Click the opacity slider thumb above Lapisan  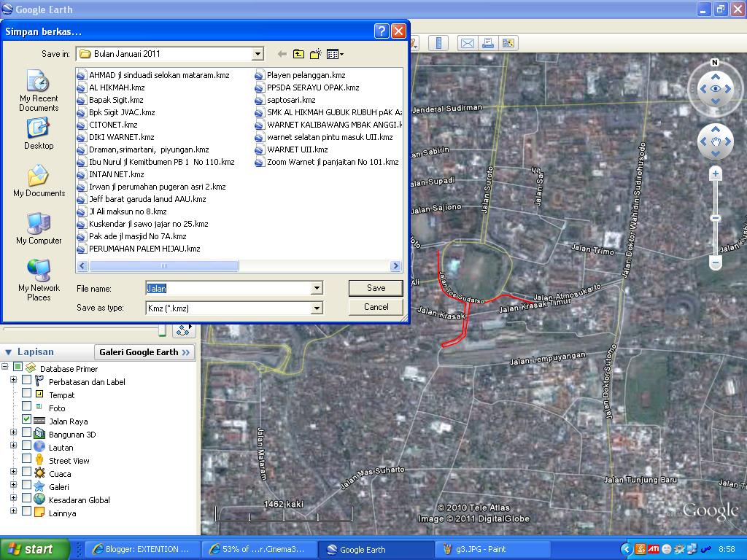point(163,330)
